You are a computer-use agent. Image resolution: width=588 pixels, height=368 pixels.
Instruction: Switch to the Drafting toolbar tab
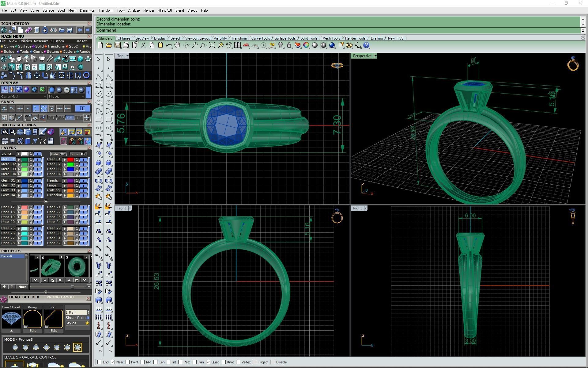click(377, 38)
